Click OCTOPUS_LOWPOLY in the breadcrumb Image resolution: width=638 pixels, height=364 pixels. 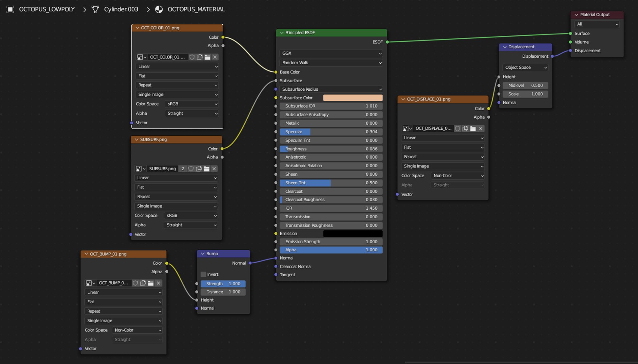pyautogui.click(x=47, y=9)
